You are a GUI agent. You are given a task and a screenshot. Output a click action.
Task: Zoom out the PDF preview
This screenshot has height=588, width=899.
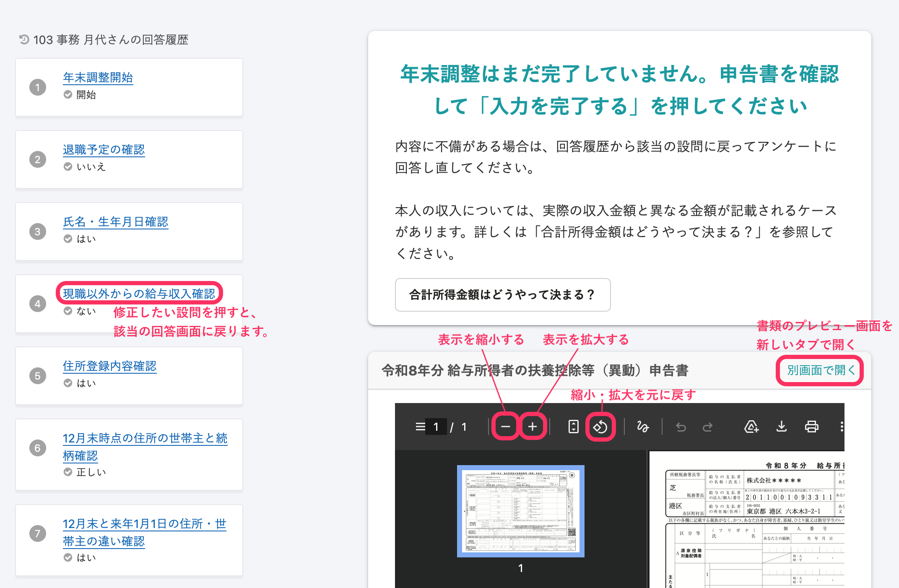(x=506, y=427)
